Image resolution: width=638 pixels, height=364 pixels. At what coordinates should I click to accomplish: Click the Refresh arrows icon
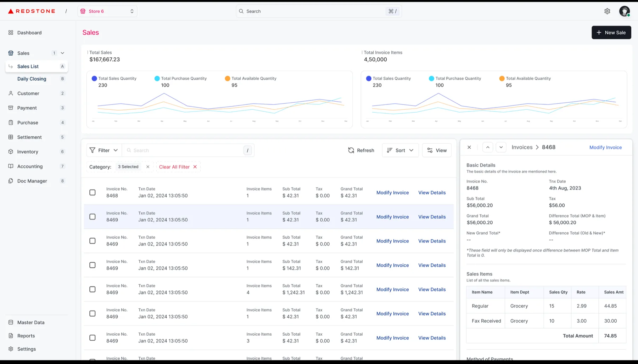pos(351,150)
